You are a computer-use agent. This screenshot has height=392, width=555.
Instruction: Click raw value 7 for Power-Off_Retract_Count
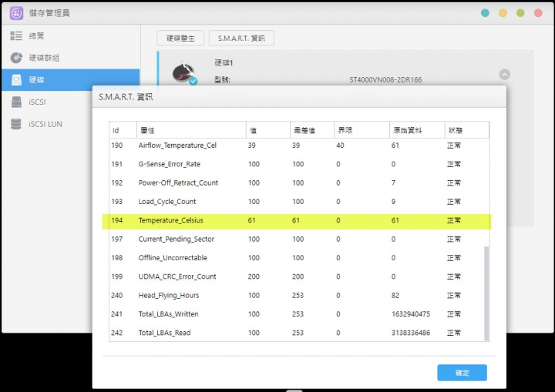394,183
